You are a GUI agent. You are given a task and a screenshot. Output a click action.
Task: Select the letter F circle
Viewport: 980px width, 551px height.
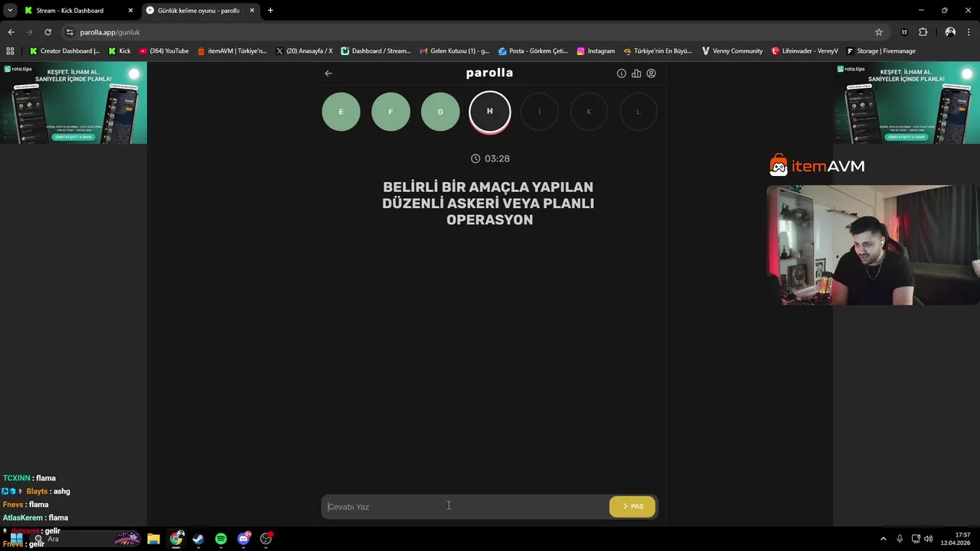point(390,112)
